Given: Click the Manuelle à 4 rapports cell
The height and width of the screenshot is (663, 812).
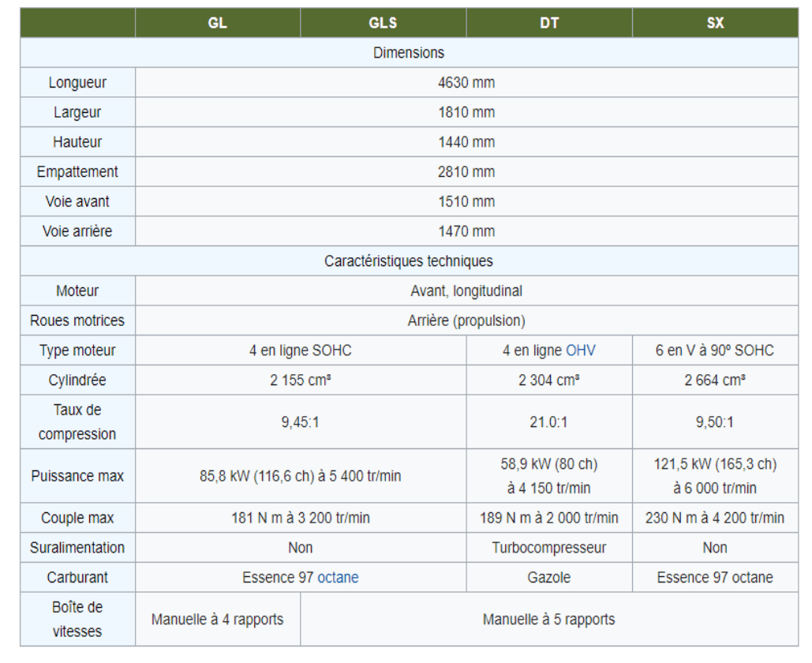Looking at the screenshot, I should tap(217, 620).
